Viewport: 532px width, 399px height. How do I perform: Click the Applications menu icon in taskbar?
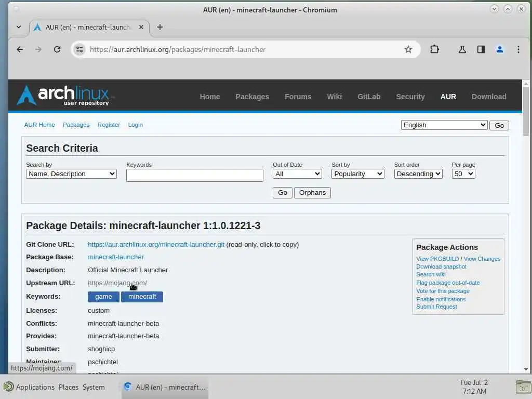pos(8,387)
